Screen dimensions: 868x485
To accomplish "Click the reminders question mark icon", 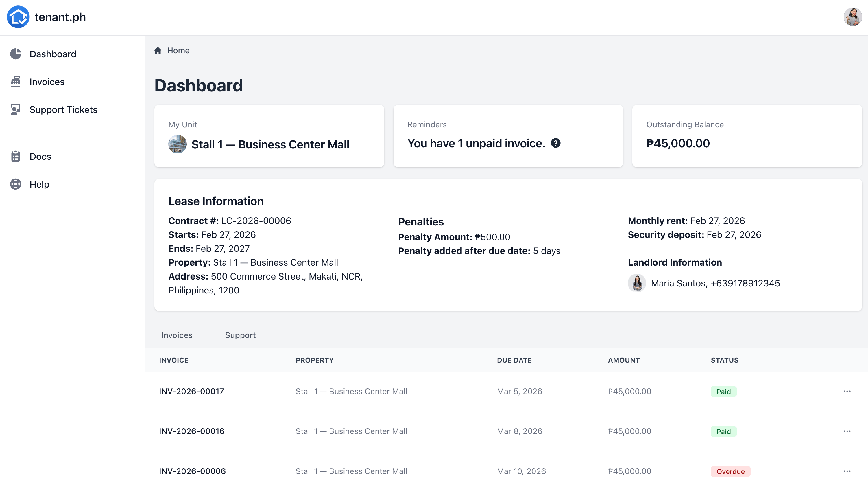I will pyautogui.click(x=555, y=143).
